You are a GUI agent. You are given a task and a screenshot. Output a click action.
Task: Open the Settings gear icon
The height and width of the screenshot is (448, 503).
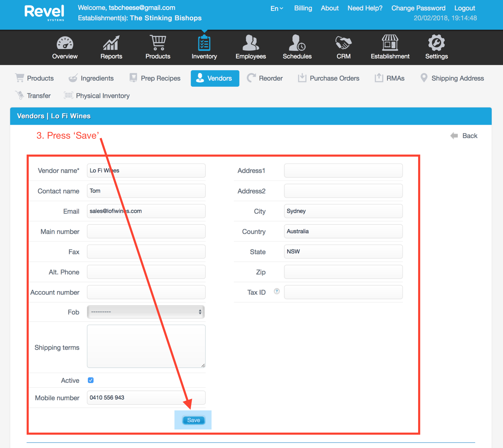click(436, 43)
